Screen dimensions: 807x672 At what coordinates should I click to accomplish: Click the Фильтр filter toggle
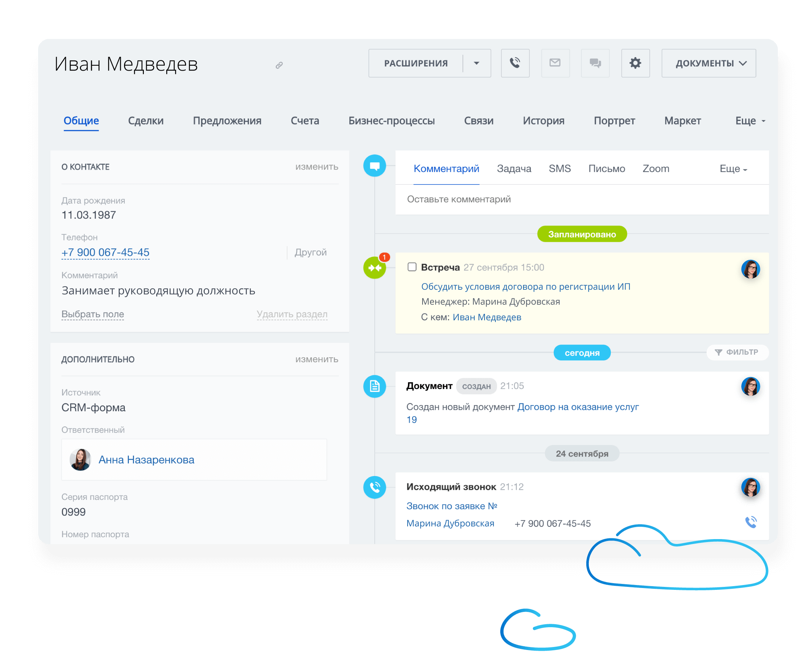pos(737,352)
